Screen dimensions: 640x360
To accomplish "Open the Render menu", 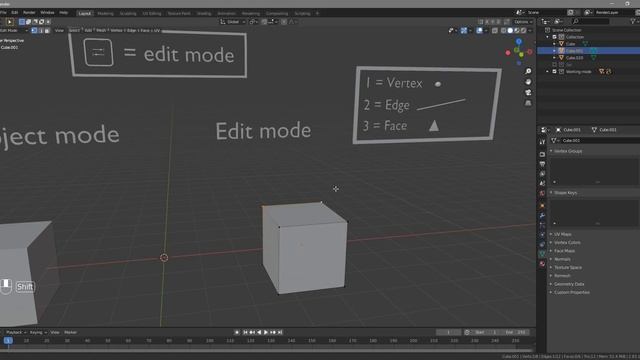I will point(29,13).
